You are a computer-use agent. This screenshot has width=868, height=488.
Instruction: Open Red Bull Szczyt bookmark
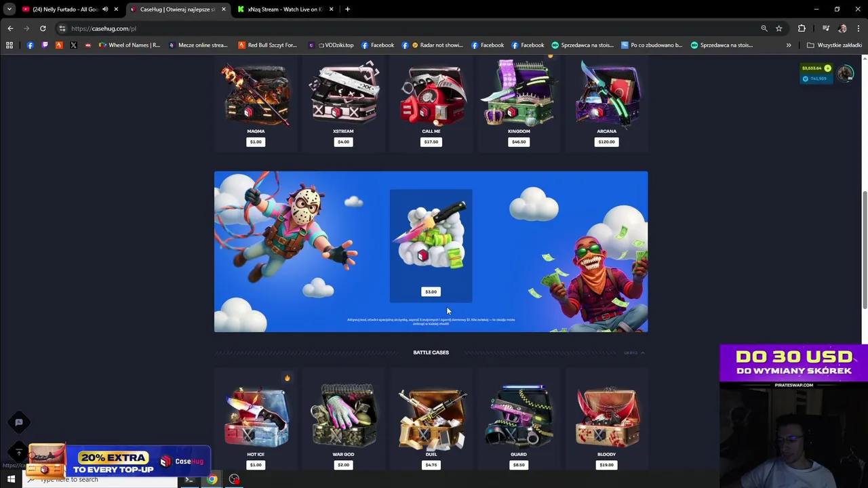pos(267,45)
